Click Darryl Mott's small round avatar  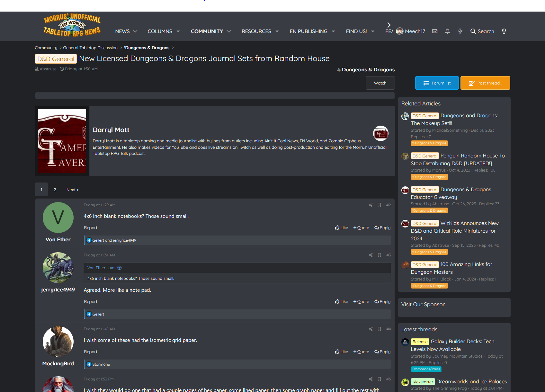coord(381,133)
